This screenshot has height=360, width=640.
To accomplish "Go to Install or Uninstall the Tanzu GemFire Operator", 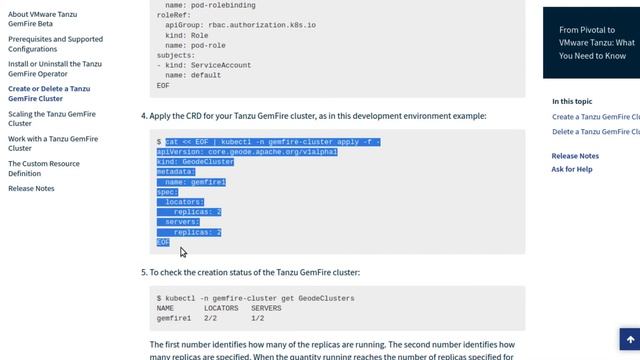I will pyautogui.click(x=55, y=69).
